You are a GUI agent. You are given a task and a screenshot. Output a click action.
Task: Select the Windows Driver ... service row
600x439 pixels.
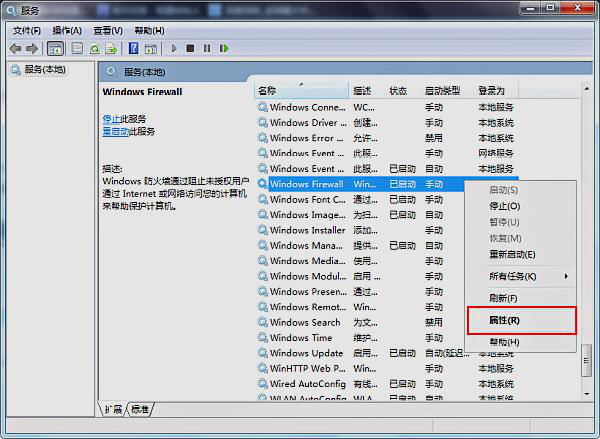pyautogui.click(x=386, y=122)
